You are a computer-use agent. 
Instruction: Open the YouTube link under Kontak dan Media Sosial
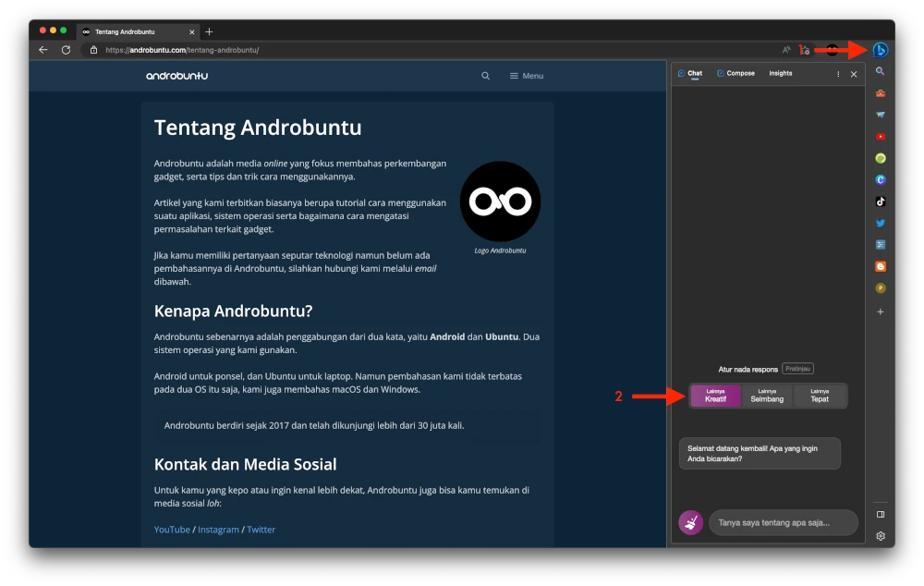pyautogui.click(x=172, y=529)
